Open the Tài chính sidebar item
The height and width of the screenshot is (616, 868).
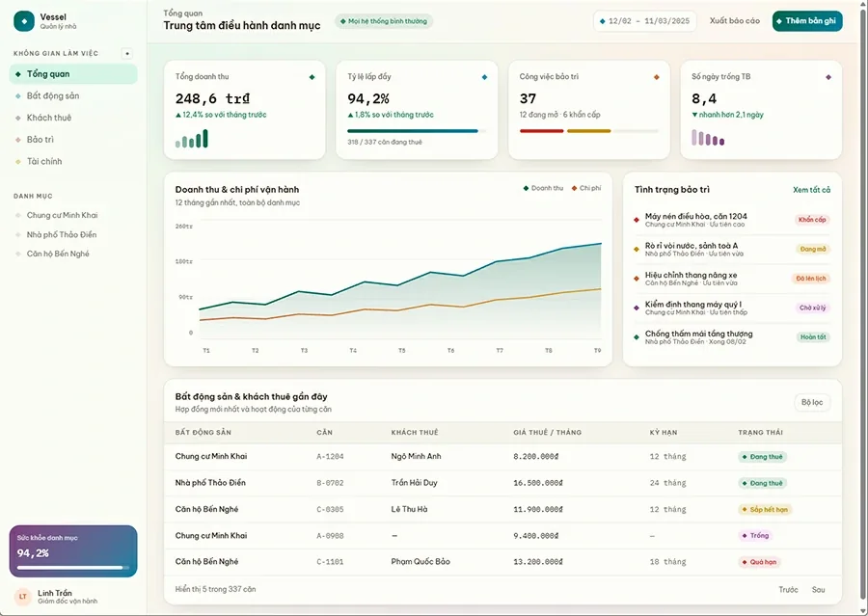coord(73,161)
